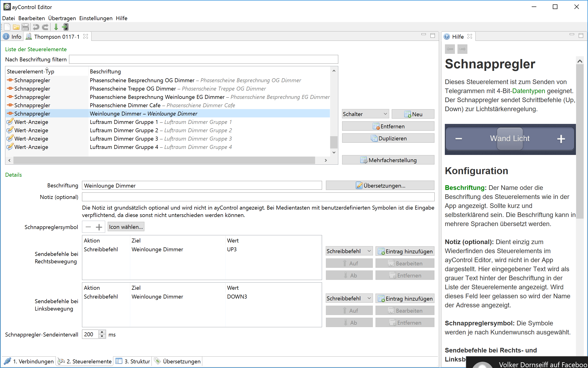
Task: Open Schreibbefehl dropdown for Linksbewegung
Action: tap(349, 298)
